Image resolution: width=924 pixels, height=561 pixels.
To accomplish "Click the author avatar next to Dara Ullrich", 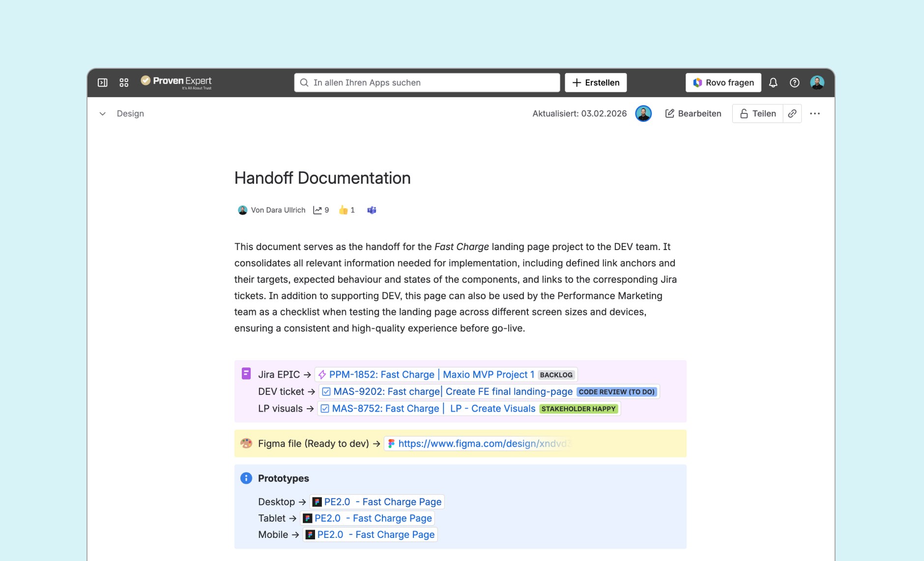I will (x=242, y=210).
